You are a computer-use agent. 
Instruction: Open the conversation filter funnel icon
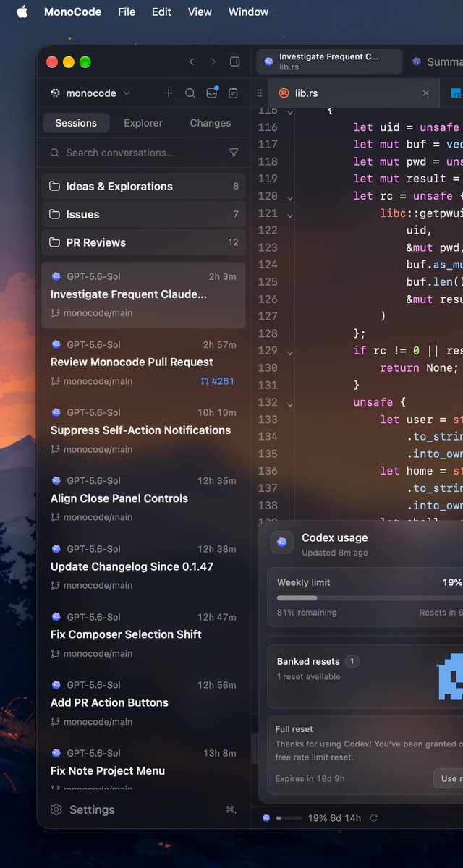click(x=234, y=153)
